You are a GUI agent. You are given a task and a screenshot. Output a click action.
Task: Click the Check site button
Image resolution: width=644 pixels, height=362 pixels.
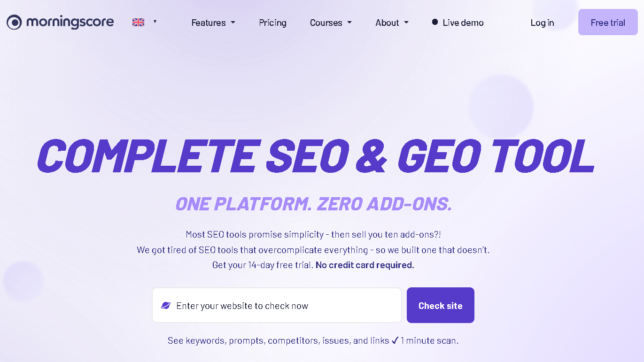pyautogui.click(x=440, y=305)
